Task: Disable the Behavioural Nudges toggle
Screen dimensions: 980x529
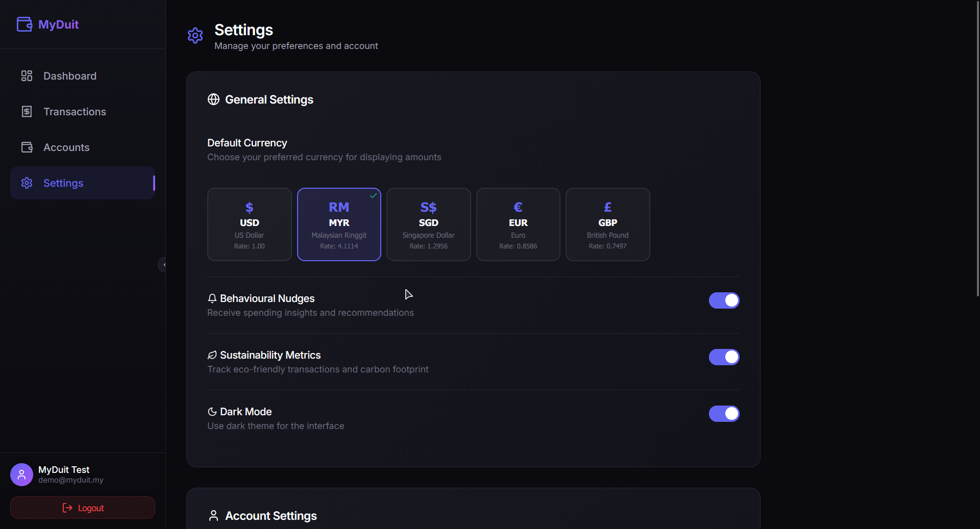Action: tap(724, 300)
